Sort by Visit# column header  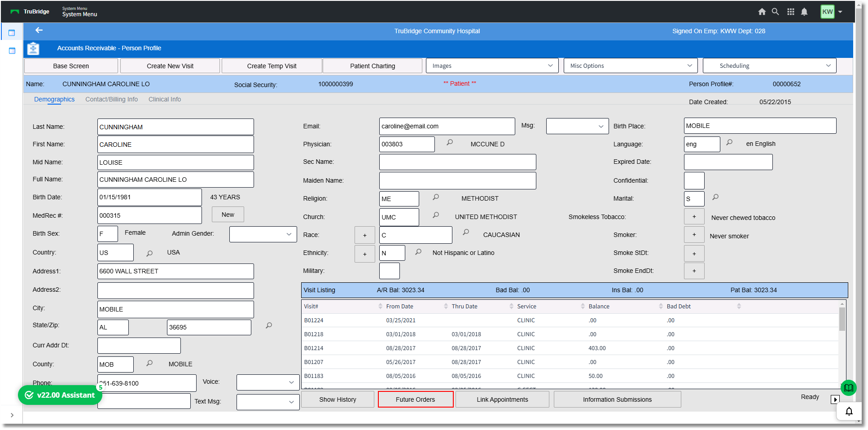click(311, 307)
